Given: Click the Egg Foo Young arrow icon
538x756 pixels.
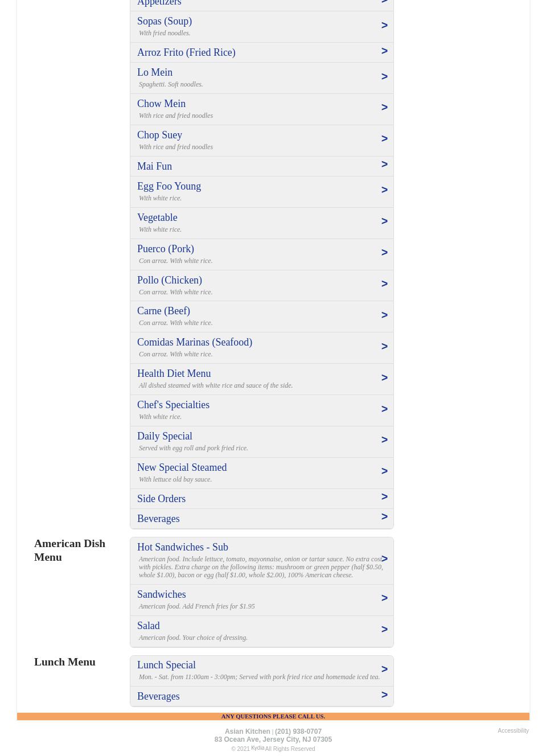Looking at the screenshot, I should pos(384,190).
